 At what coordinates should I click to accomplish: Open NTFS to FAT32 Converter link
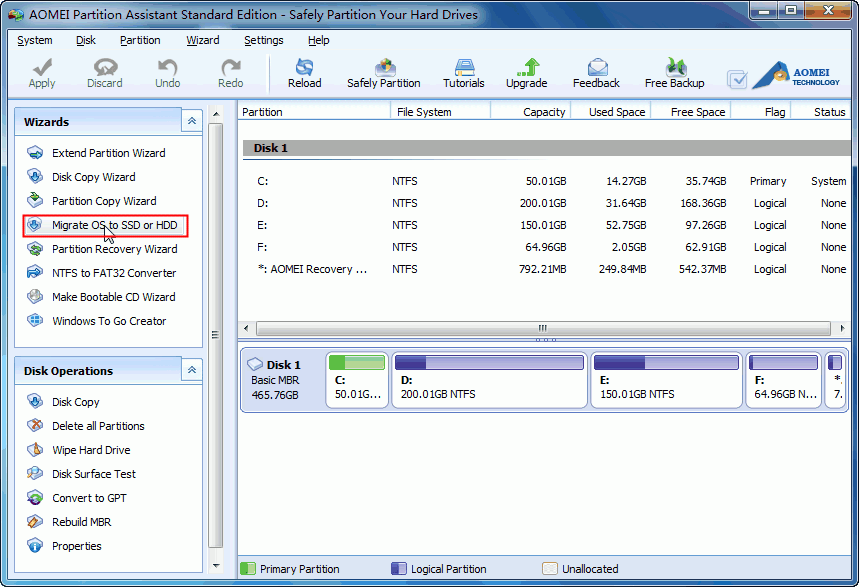[x=114, y=273]
